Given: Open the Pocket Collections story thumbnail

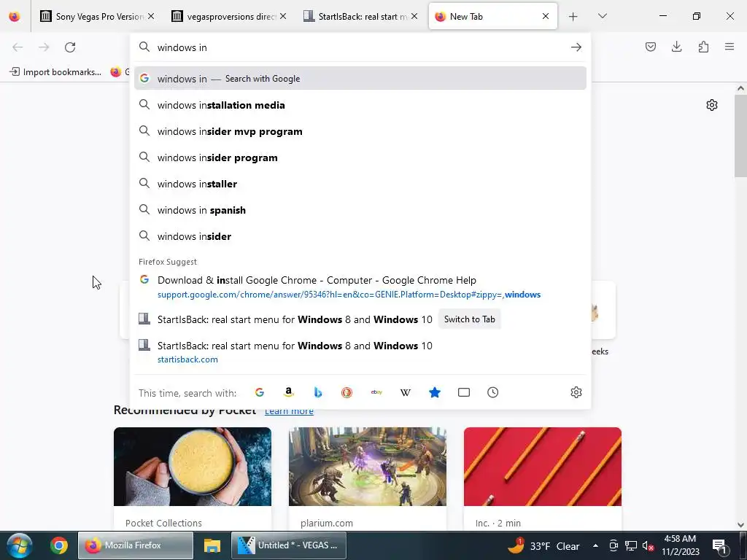Looking at the screenshot, I should 193,466.
